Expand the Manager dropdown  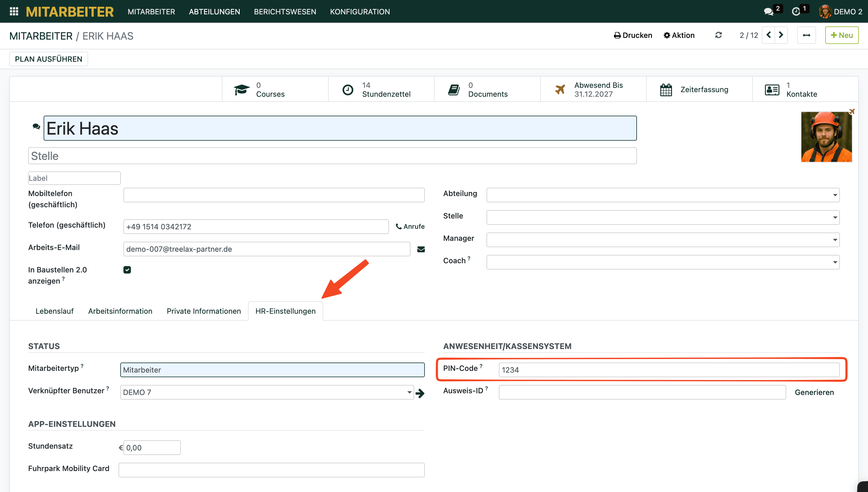835,240
